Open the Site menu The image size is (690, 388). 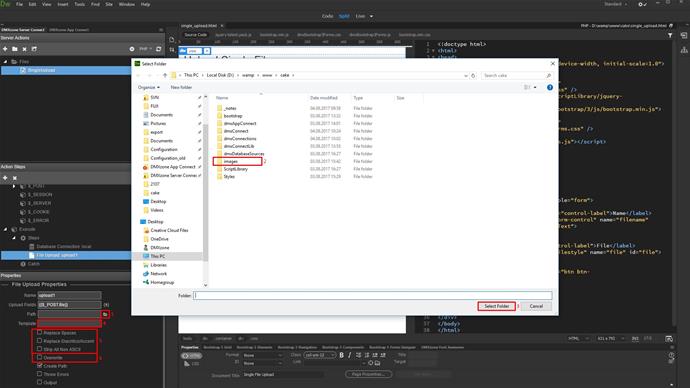tap(109, 4)
